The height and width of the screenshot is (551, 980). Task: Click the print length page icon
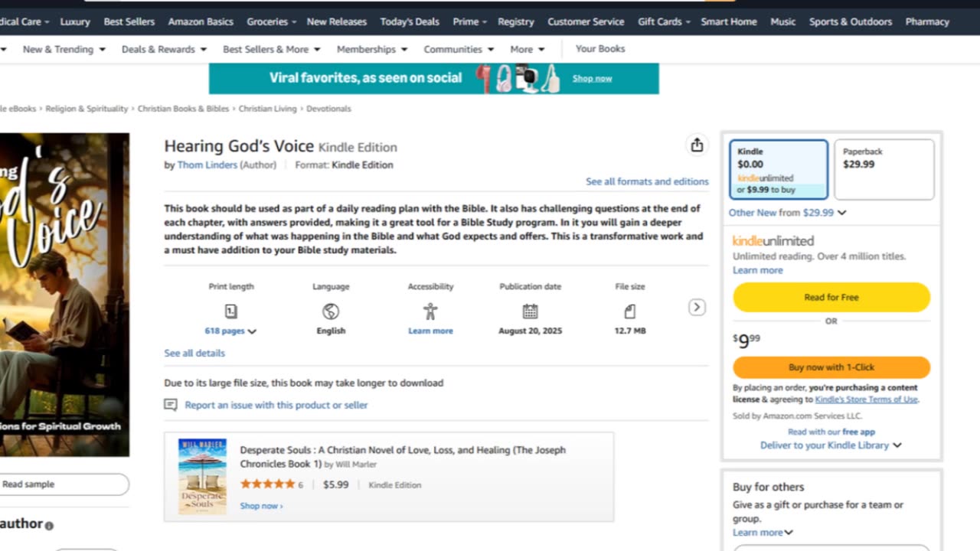(x=231, y=311)
